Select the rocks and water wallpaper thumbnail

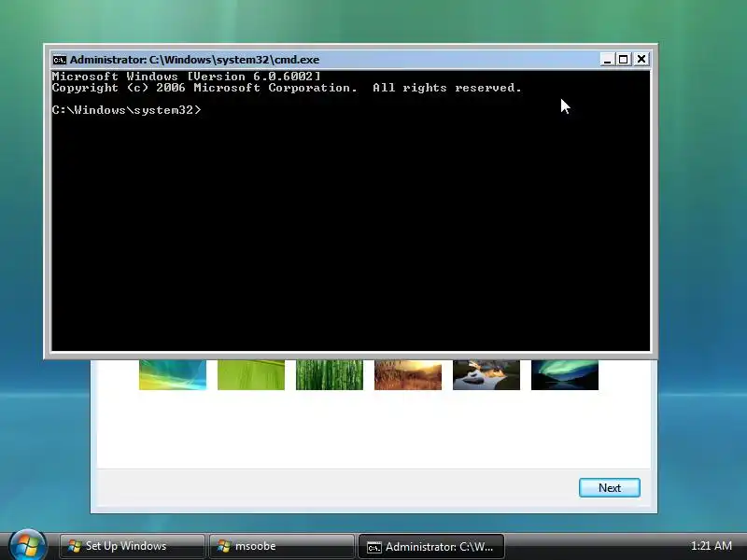pyautogui.click(x=486, y=375)
